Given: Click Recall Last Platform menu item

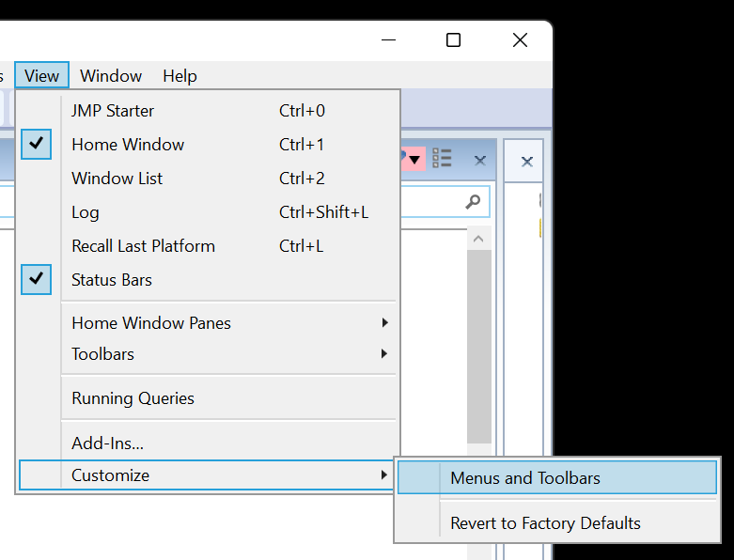Looking at the screenshot, I should [x=143, y=246].
